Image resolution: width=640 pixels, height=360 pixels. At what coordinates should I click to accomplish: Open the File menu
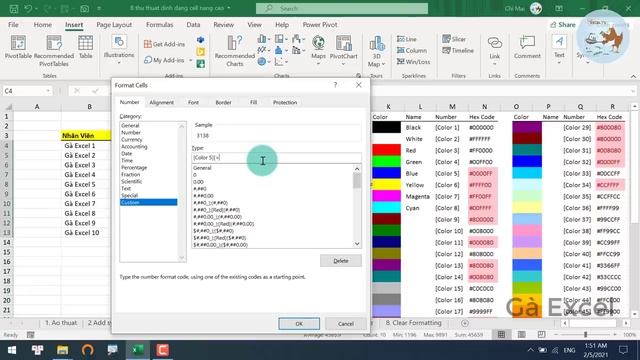[x=13, y=24]
